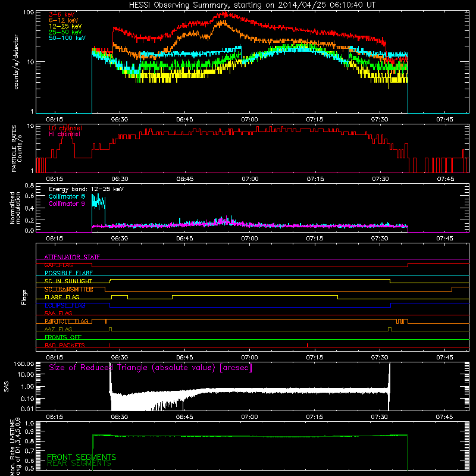Click the SAA_FLAG label
476x476 pixels.
58,313
